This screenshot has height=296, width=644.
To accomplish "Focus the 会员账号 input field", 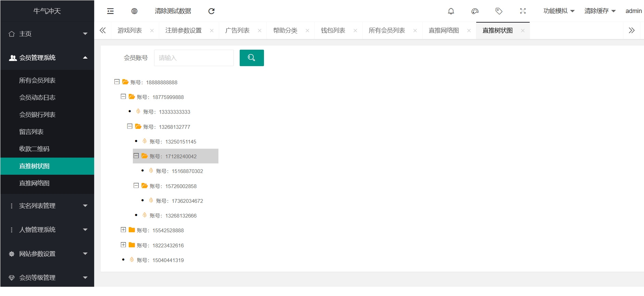I will (194, 58).
